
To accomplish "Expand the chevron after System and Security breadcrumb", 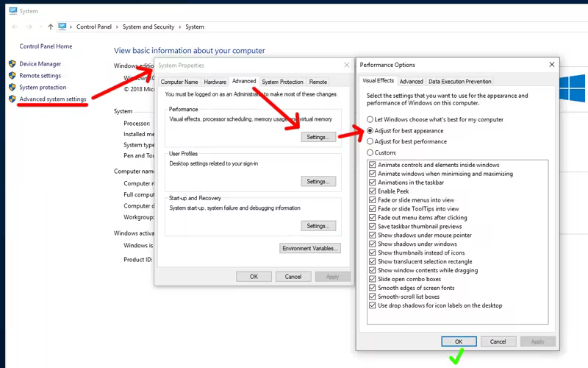I will [x=180, y=27].
